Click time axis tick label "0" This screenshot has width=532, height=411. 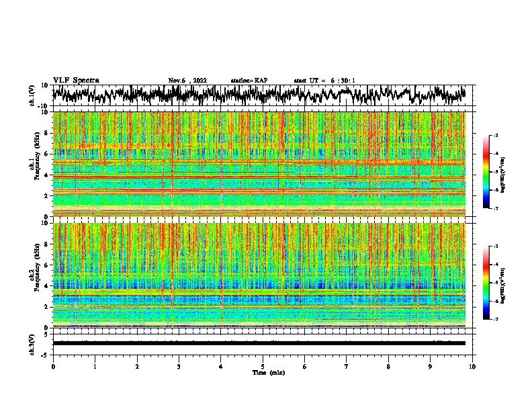[x=53, y=367]
